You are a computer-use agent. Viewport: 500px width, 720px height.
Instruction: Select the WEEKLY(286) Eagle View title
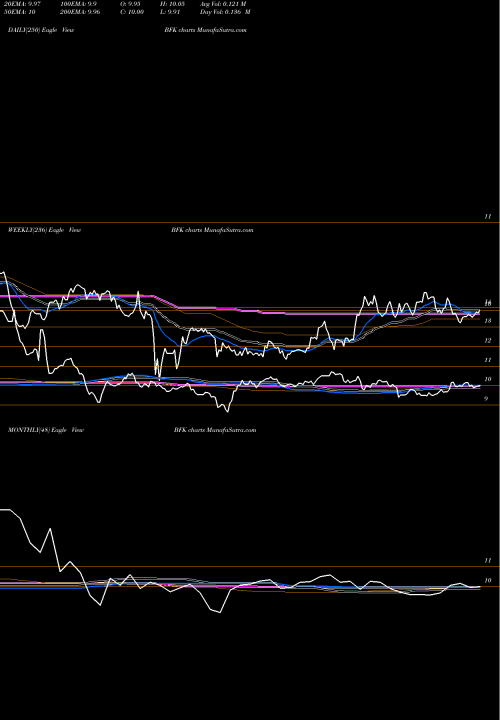tap(44, 230)
